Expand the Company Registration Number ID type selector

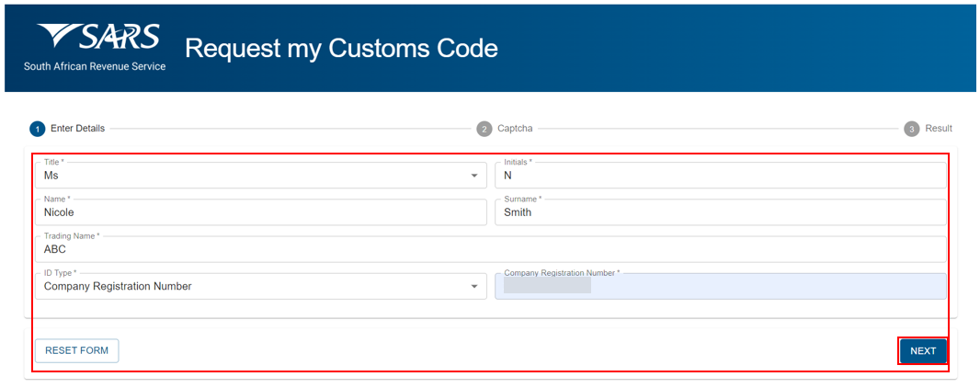260,286
